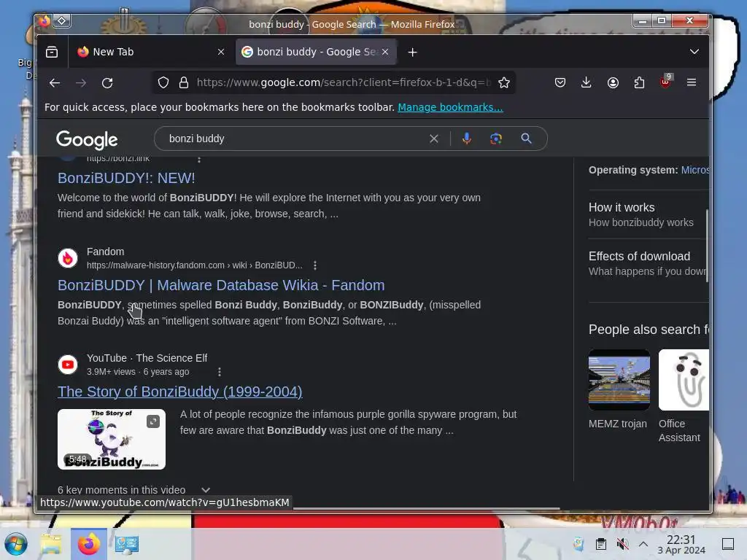This screenshot has width=747, height=560.
Task: Open Effects of download section
Action: coord(648,263)
